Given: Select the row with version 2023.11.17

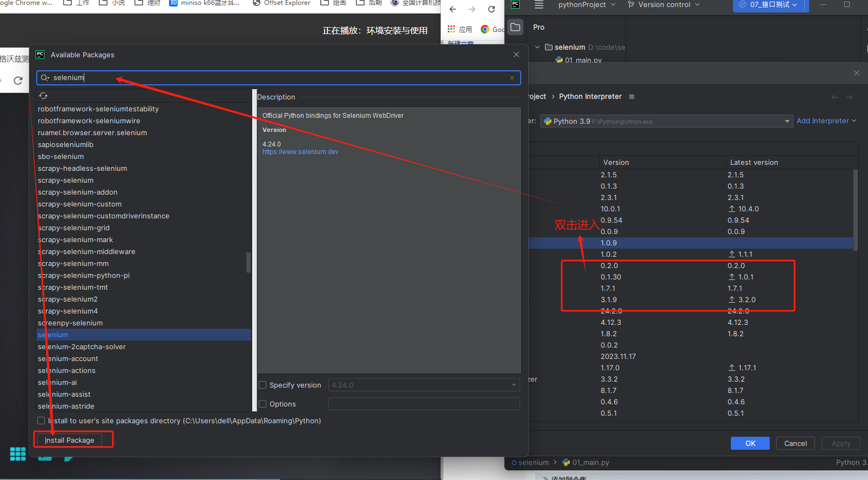Looking at the screenshot, I should [690, 356].
